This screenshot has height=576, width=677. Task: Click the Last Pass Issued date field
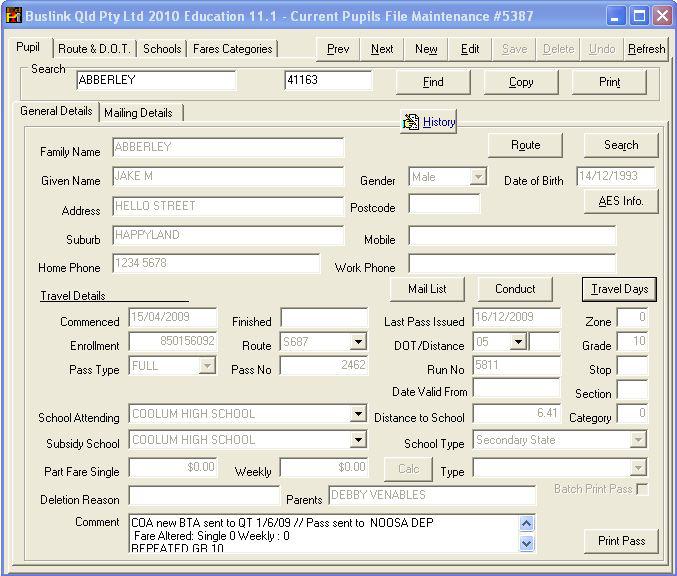coord(516,317)
